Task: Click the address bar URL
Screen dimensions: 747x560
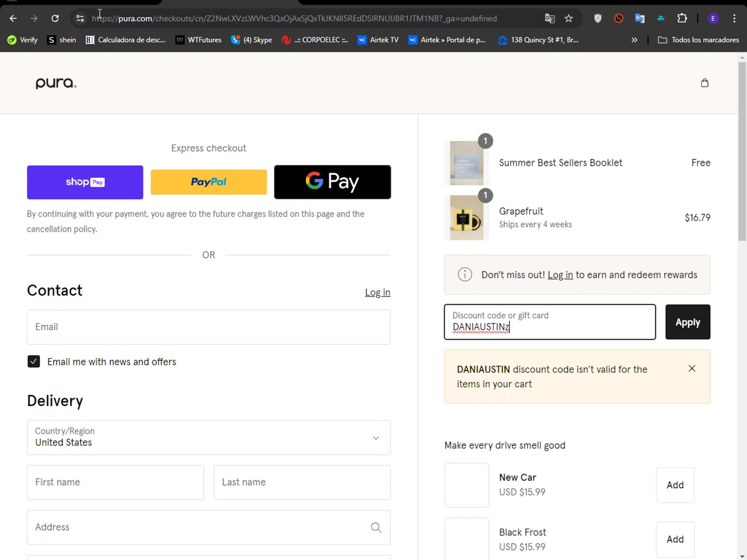Action: [x=294, y=18]
